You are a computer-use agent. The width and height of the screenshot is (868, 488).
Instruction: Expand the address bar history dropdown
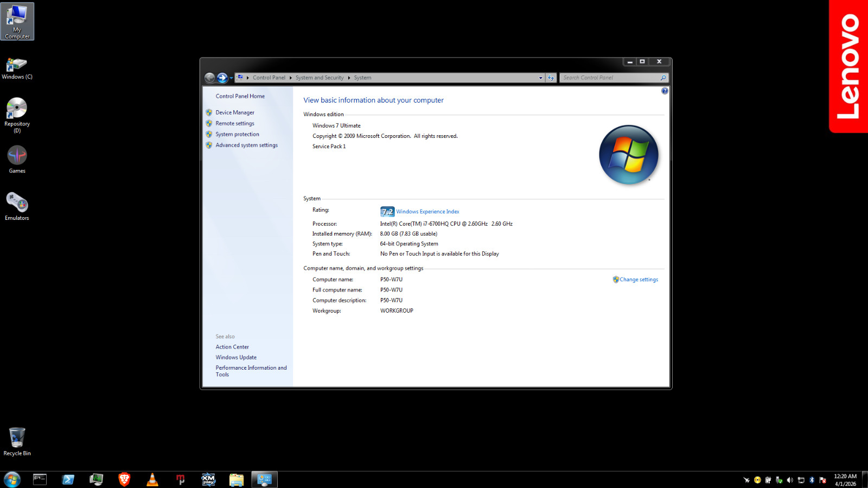tap(540, 78)
